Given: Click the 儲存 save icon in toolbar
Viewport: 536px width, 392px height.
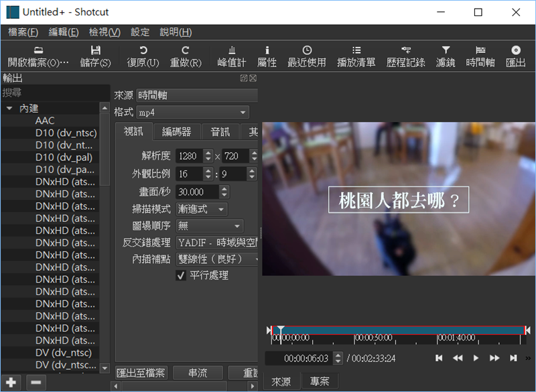Looking at the screenshot, I should pos(96,50).
